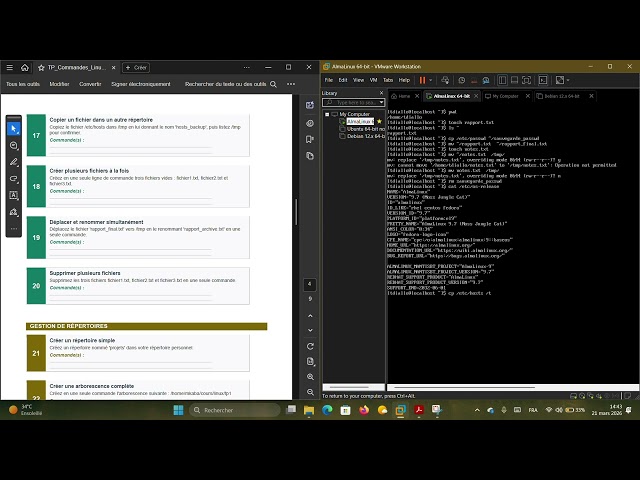Open the Help menu in VMware Workstation

click(404, 80)
